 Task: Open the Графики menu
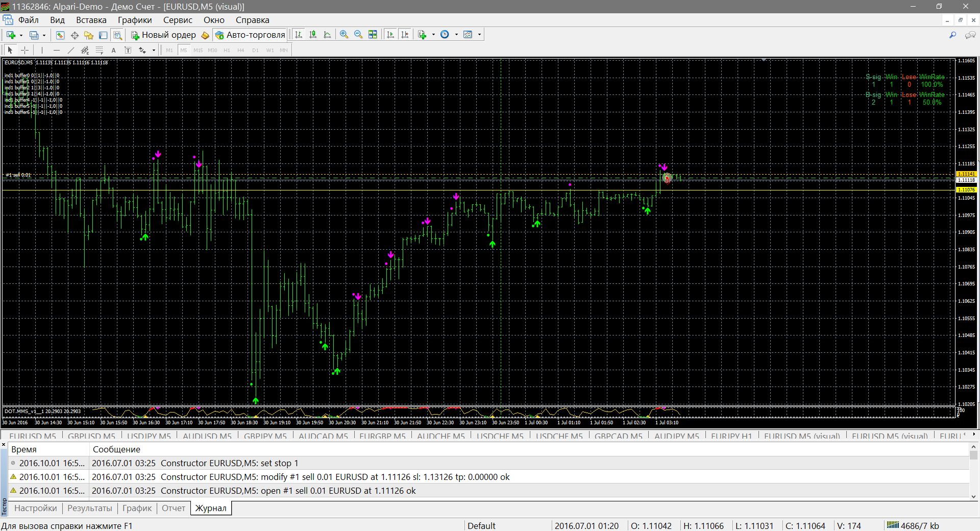pos(135,20)
